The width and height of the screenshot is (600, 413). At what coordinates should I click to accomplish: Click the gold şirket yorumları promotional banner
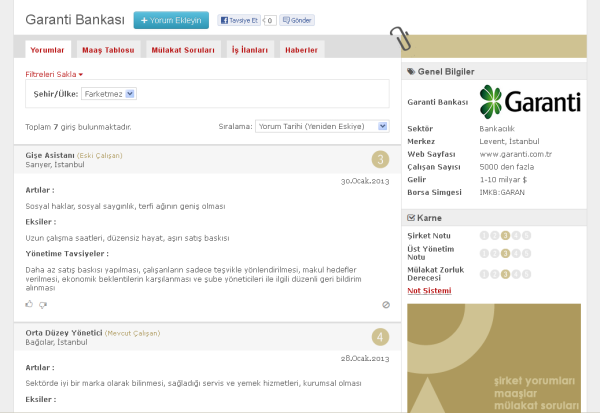(x=494, y=358)
